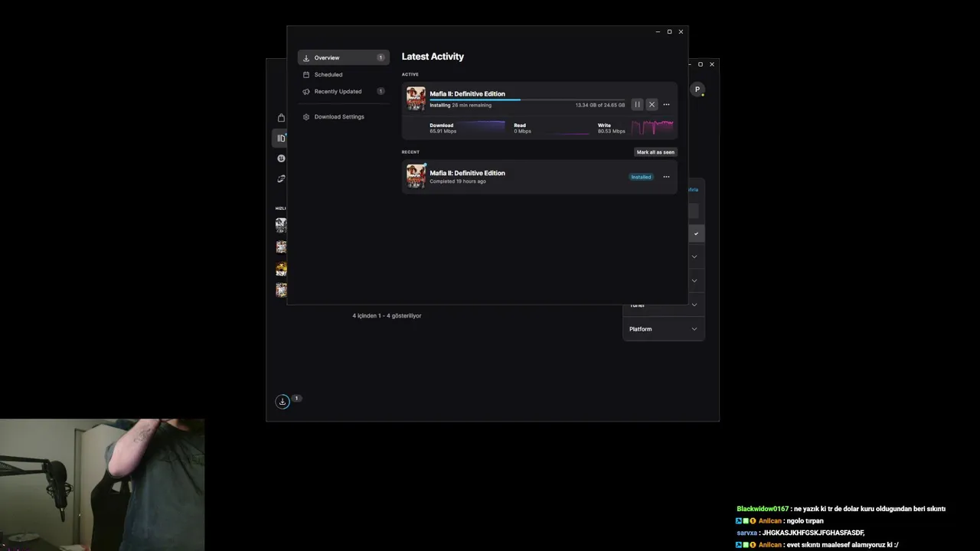
Task: Click the "80.53 Mbps" write speed
Action: coord(611,131)
